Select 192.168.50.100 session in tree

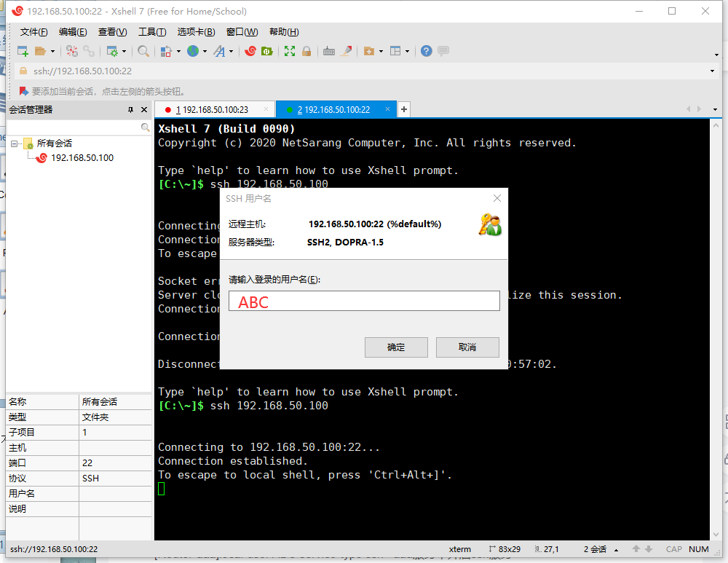(82, 158)
